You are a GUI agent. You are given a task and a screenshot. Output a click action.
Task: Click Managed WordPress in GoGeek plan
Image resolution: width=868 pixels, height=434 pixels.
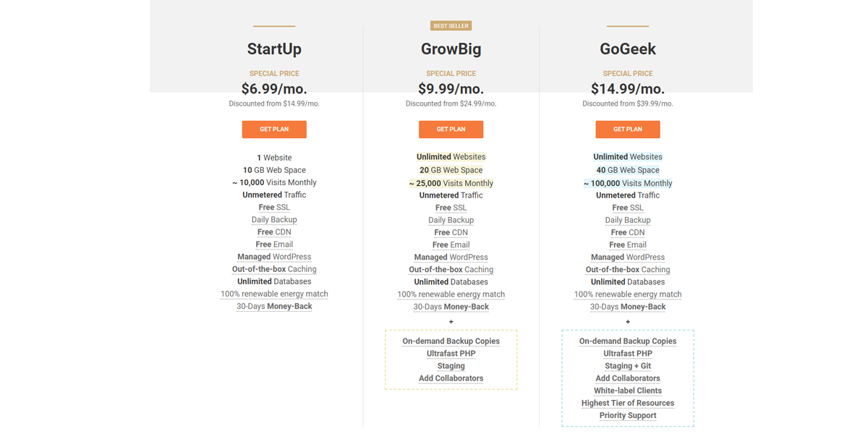tap(628, 258)
